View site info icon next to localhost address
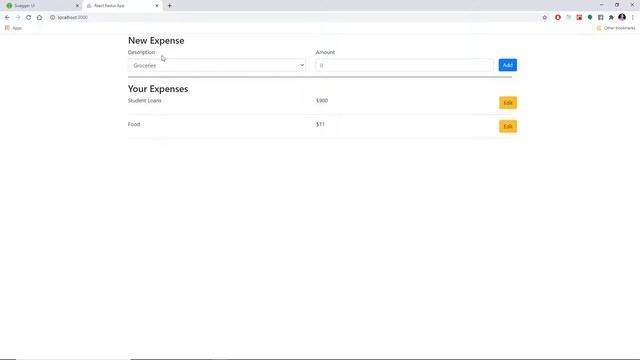The image size is (640, 360). 52,18
